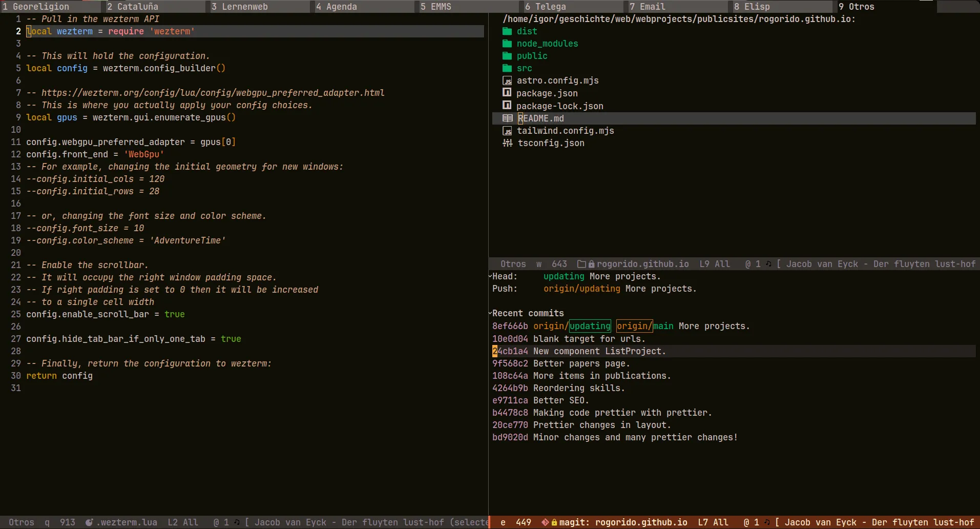Click the moon icon before .wezterm.lua
Screen dimensions: 980x529
[90, 522]
